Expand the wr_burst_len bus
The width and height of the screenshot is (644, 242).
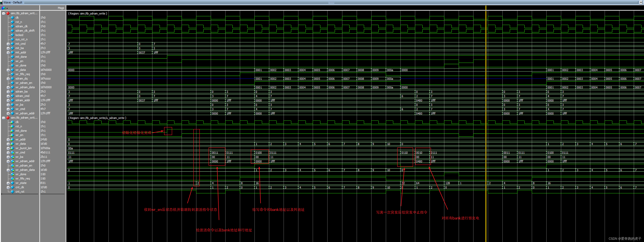point(8,148)
